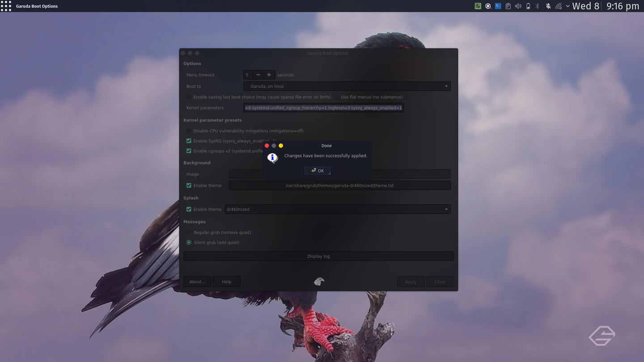644x362 pixels.
Task: Open the dr460nized splash theme dropdown
Action: pyautogui.click(x=337, y=209)
